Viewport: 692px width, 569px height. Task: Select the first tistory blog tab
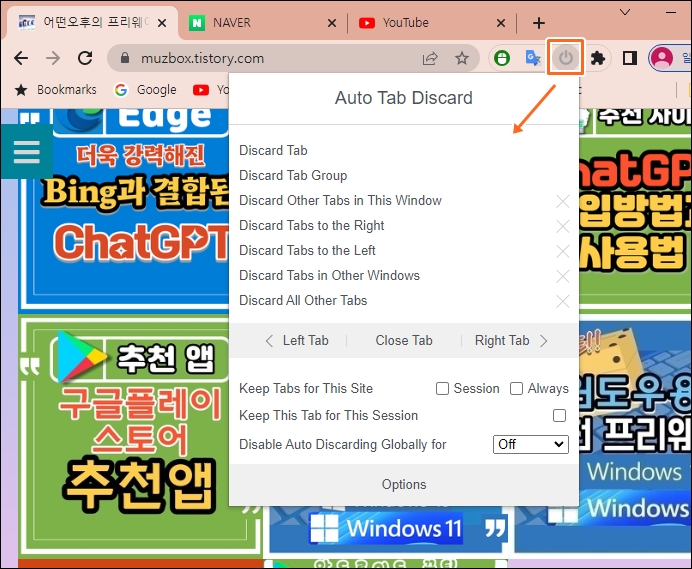click(93, 23)
